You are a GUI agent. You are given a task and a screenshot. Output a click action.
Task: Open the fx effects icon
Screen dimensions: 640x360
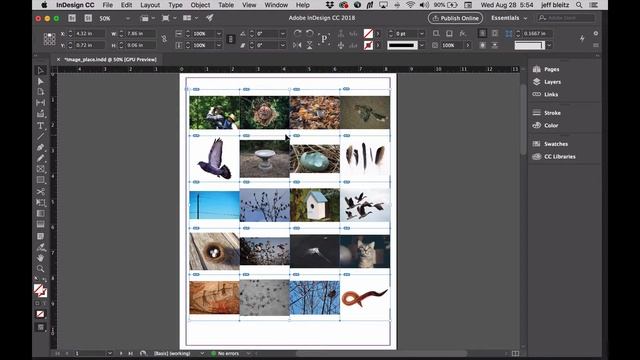click(x=462, y=33)
